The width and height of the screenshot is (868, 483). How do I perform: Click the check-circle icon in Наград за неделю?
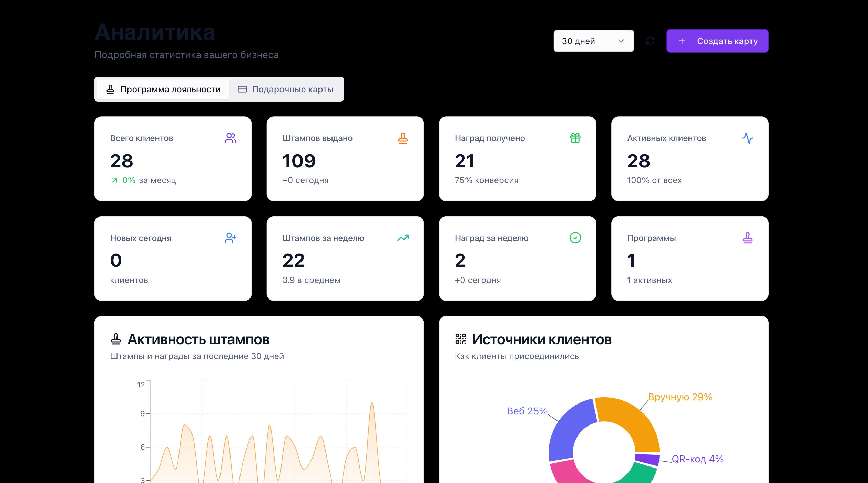click(x=575, y=238)
